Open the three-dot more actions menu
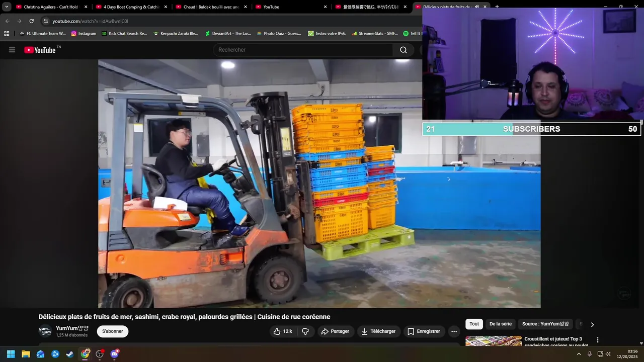 [x=454, y=331]
